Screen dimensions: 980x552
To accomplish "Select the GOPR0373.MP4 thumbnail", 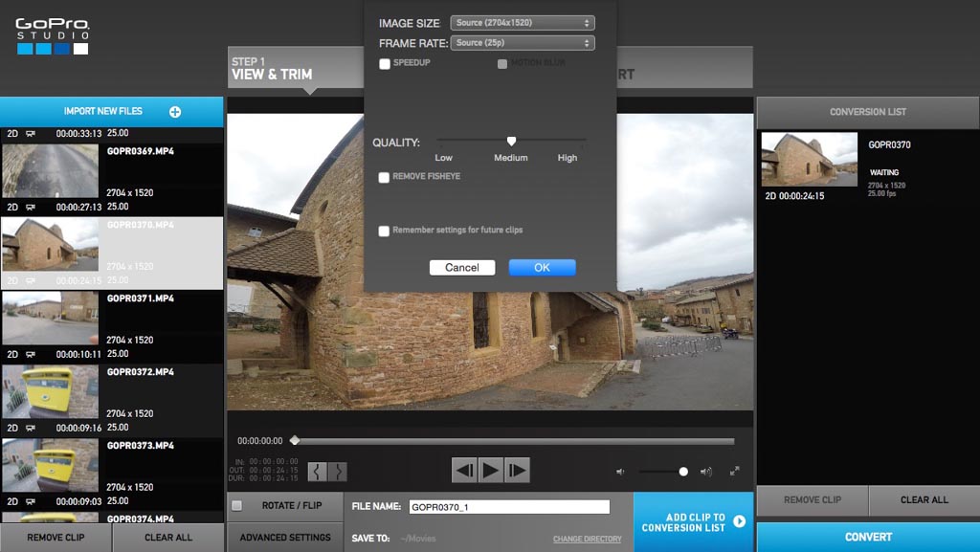I will tap(50, 466).
